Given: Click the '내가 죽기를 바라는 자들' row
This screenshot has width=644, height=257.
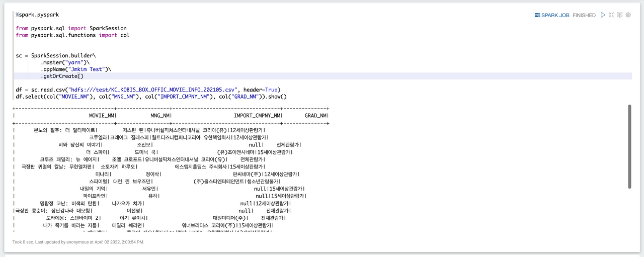Looking at the screenshot, I should tap(143, 225).
